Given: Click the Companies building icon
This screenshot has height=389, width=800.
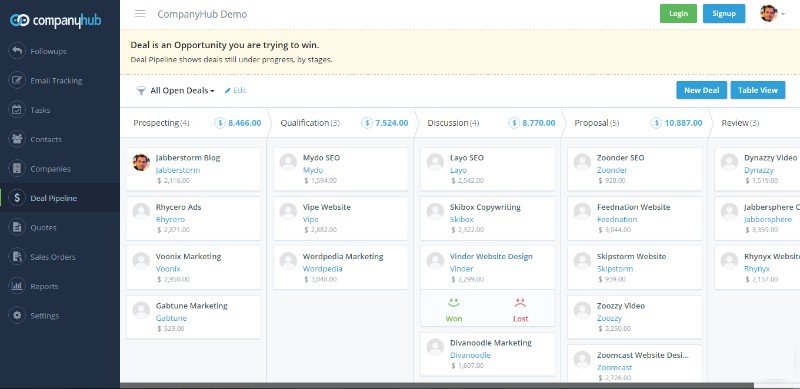Looking at the screenshot, I should [x=17, y=168].
